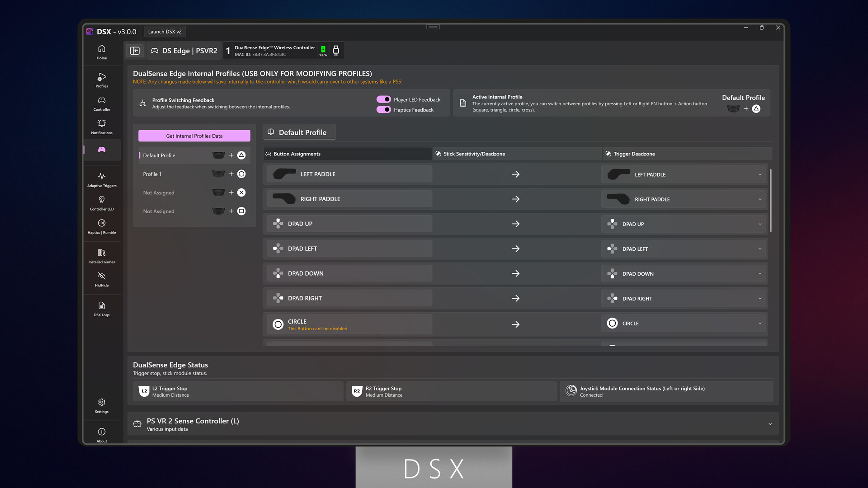This screenshot has height=488, width=868.
Task: Open Haptics | Rumble settings
Action: point(101,226)
